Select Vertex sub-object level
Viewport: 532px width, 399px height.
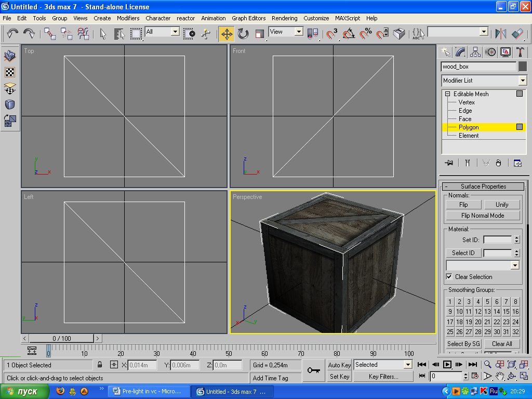(467, 102)
